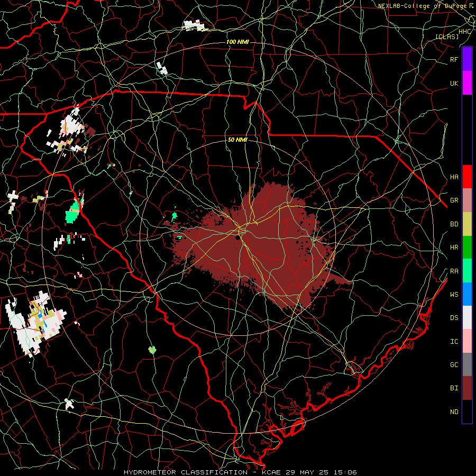
Task: Click the 'HR' legend label
Action: (x=454, y=248)
